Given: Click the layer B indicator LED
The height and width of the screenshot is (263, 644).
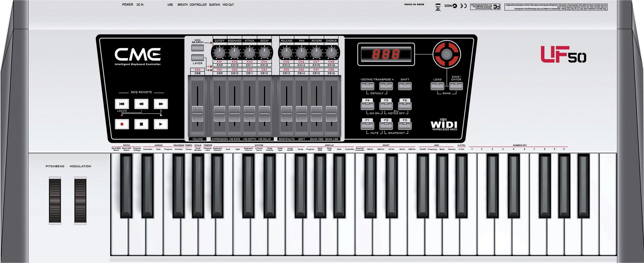Looking at the screenshot, I should (211, 70).
